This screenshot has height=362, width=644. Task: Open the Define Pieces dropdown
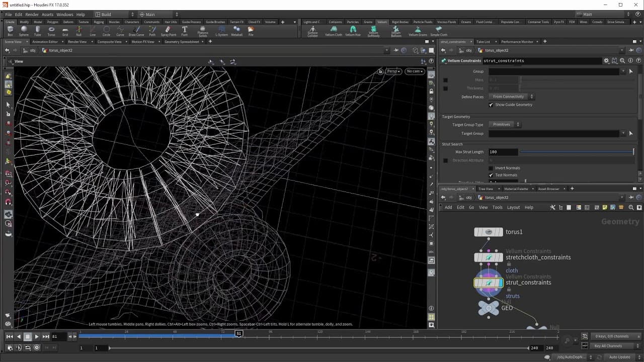(x=511, y=97)
